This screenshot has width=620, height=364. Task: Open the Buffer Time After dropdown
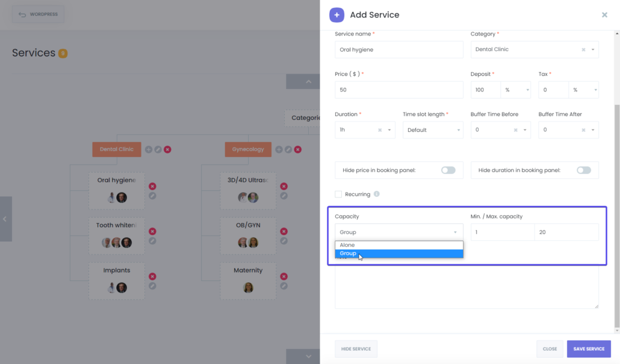pos(593,130)
